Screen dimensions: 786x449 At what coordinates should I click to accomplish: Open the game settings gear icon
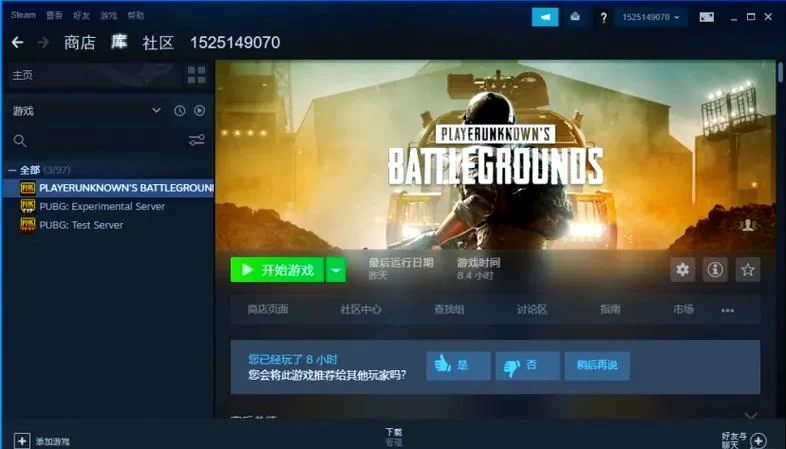(682, 270)
